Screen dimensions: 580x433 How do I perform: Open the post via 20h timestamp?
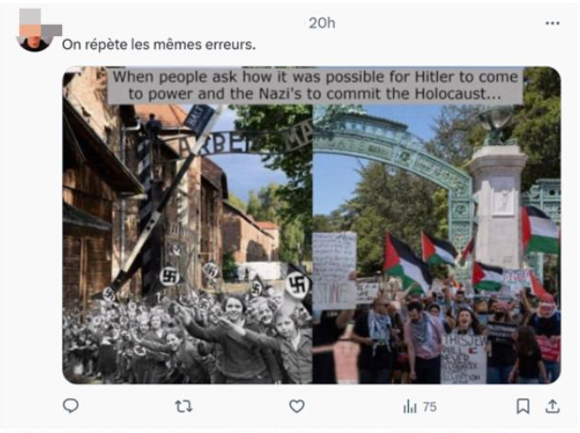point(322,23)
